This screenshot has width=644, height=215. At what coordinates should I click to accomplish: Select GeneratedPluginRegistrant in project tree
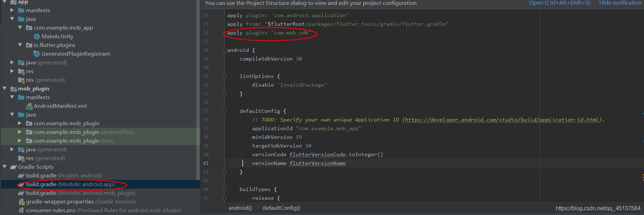76,54
